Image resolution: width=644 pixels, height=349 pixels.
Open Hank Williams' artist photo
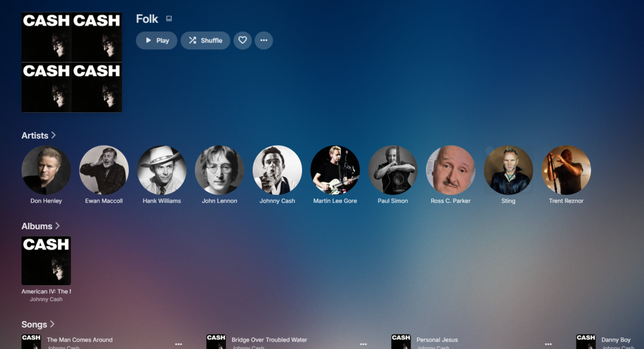(x=162, y=170)
